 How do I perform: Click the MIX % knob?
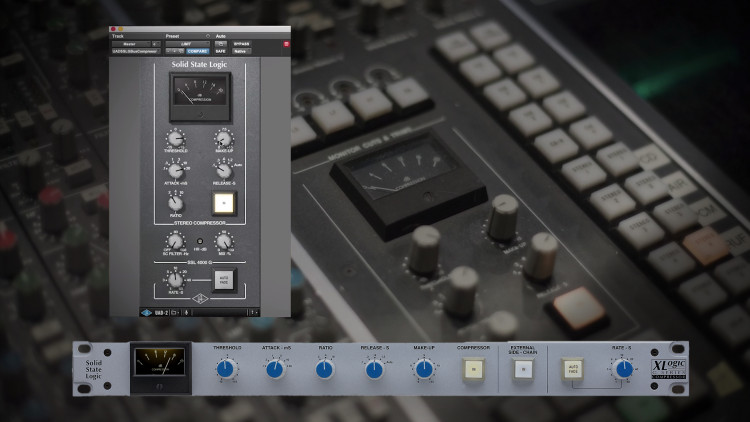224,242
